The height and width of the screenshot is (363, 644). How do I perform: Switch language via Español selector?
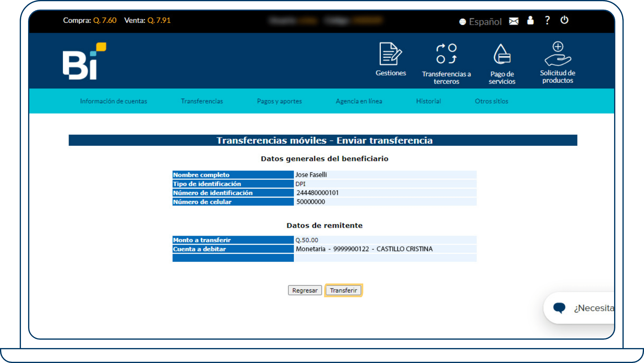point(480,22)
